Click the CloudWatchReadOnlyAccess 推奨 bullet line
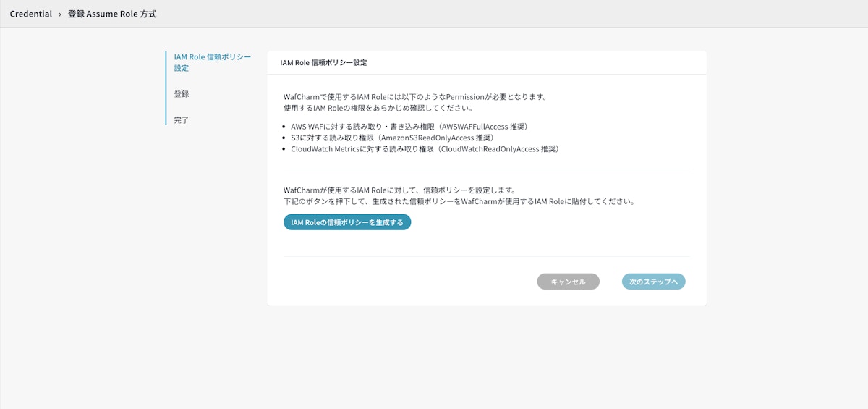Viewport: 868px width, 409px height. [425, 149]
